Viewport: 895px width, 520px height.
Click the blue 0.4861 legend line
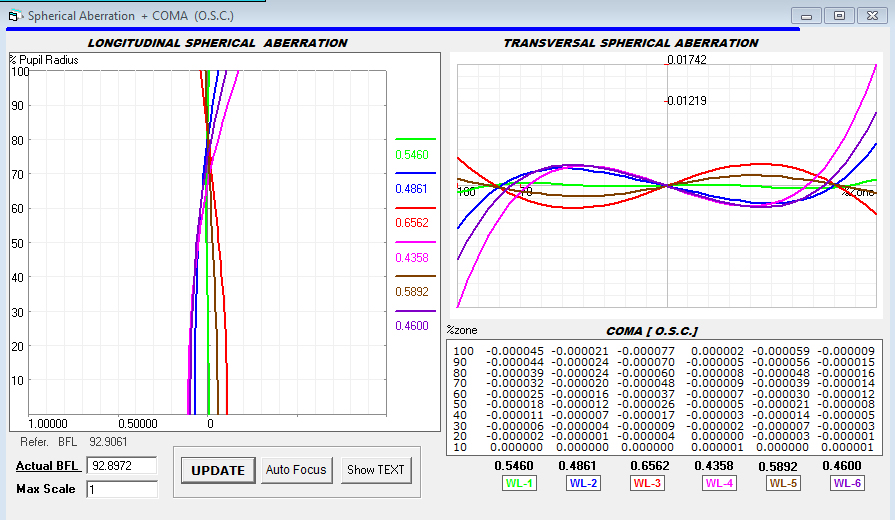pos(415,173)
